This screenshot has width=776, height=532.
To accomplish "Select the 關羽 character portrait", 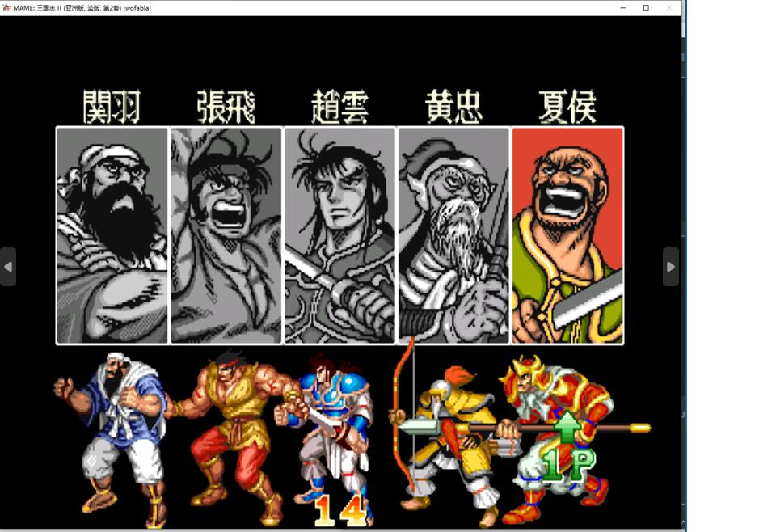I will (x=112, y=235).
